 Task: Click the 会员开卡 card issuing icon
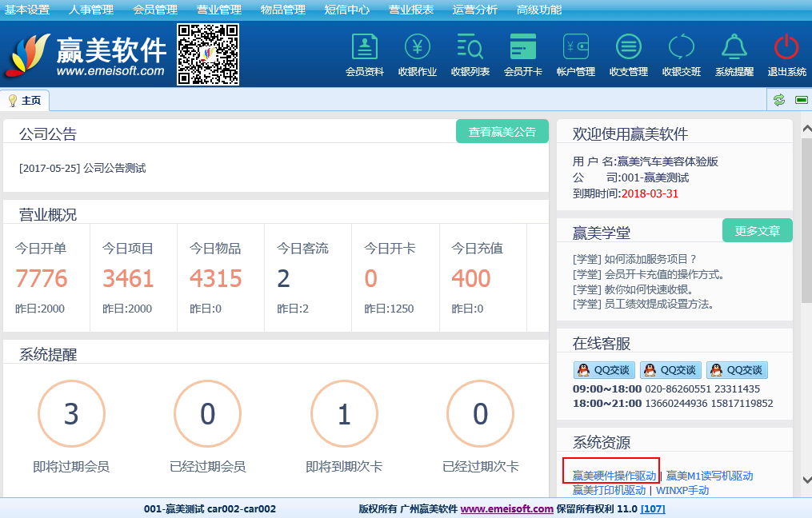pyautogui.click(x=523, y=48)
